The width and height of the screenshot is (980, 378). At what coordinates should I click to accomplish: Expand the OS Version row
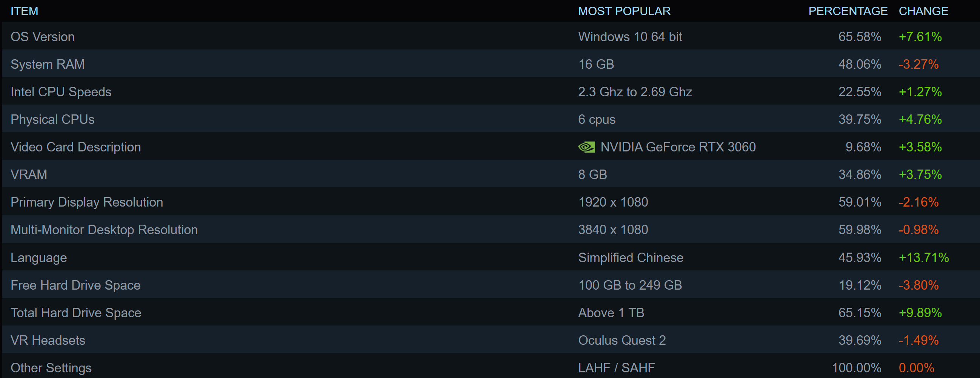[x=43, y=37]
